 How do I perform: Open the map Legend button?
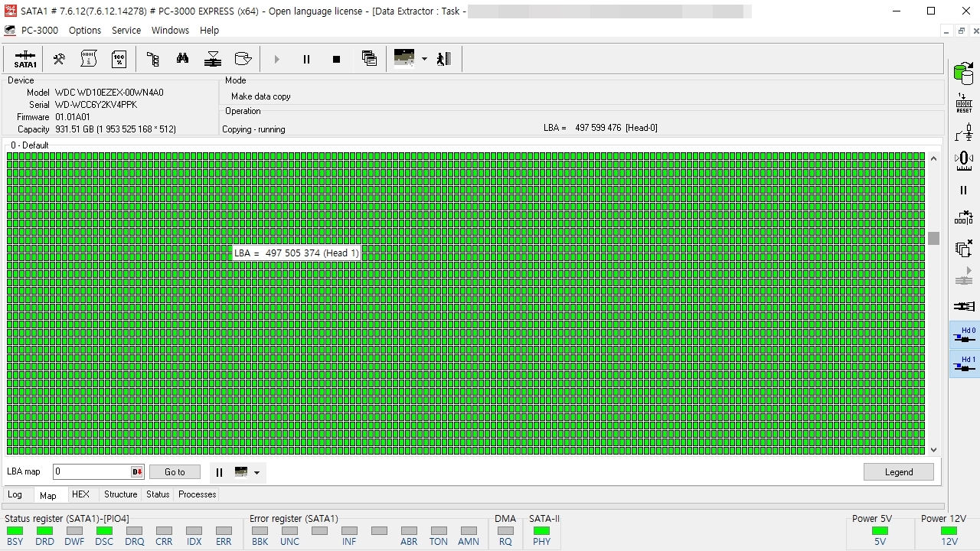[x=898, y=472]
